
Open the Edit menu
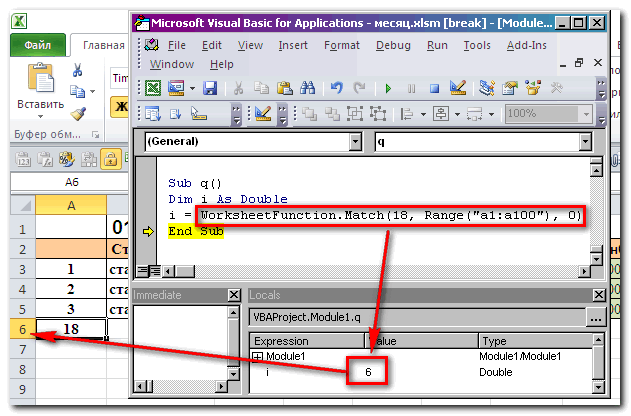pos(212,45)
